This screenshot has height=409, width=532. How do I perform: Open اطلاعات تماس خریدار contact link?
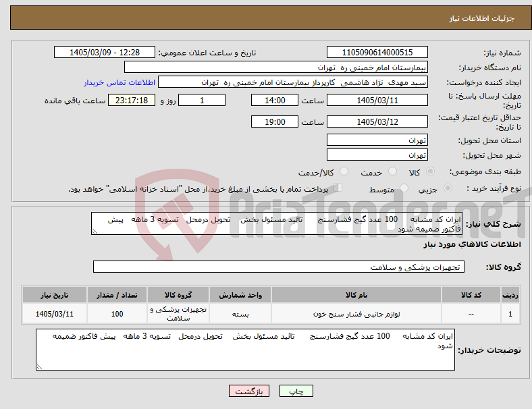click(x=119, y=82)
